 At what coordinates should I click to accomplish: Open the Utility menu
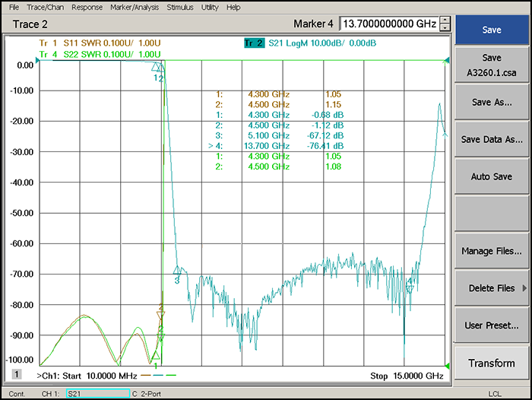pos(210,7)
